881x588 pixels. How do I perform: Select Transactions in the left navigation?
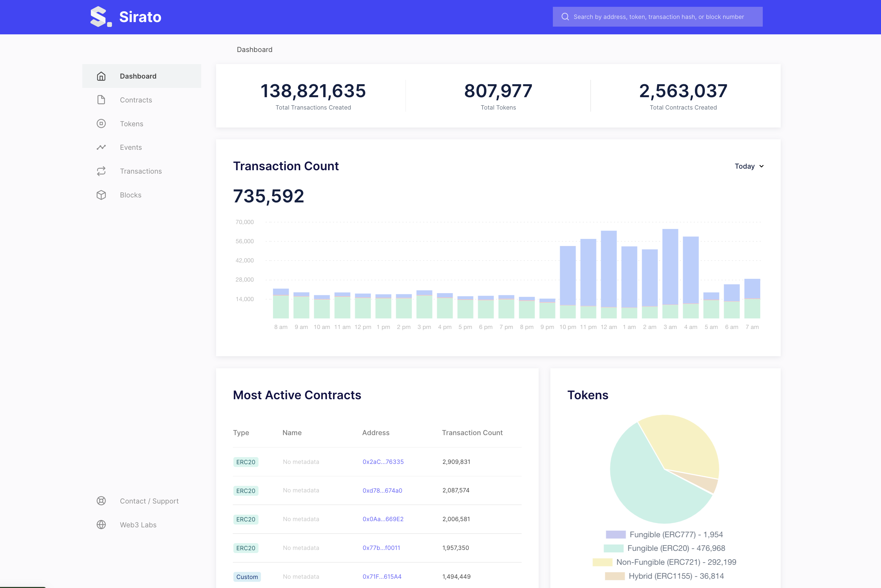tap(141, 171)
